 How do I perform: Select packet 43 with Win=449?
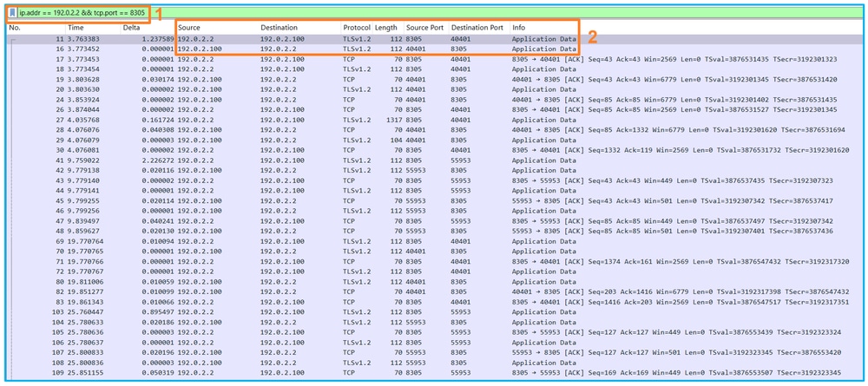(x=435, y=180)
